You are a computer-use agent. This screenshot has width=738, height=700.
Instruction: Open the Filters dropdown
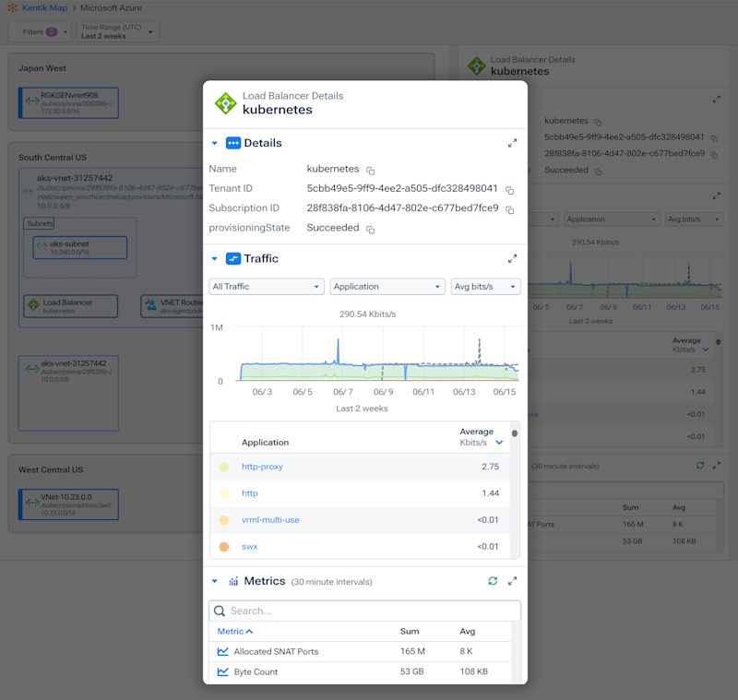click(40, 32)
